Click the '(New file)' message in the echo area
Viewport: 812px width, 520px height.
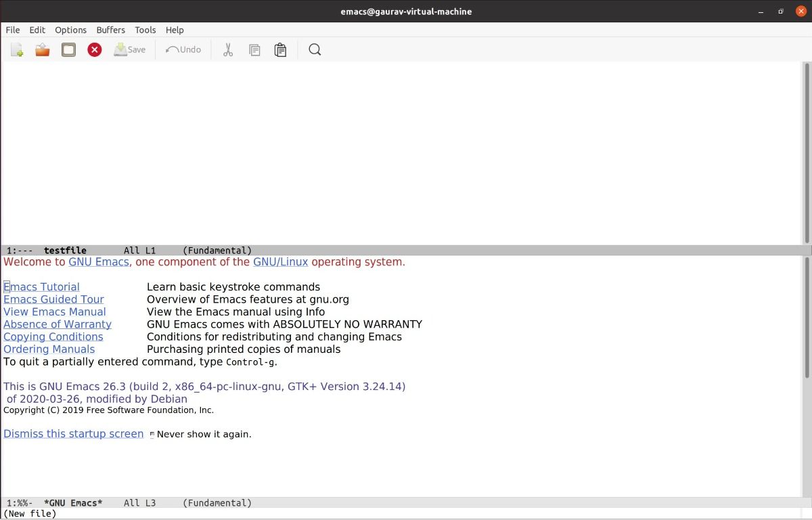(30, 514)
